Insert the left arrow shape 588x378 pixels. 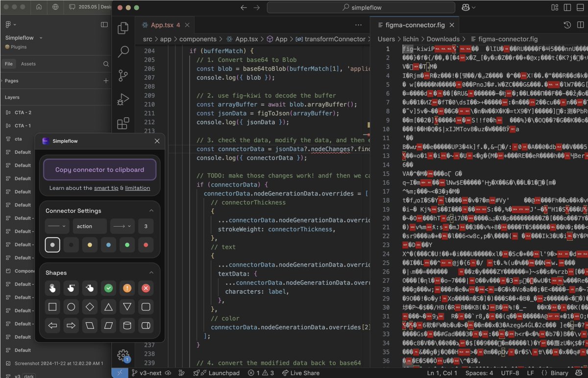[x=52, y=326]
